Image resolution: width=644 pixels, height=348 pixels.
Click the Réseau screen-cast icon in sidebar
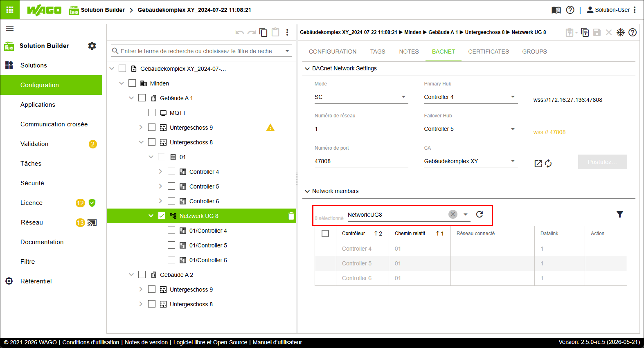click(92, 222)
